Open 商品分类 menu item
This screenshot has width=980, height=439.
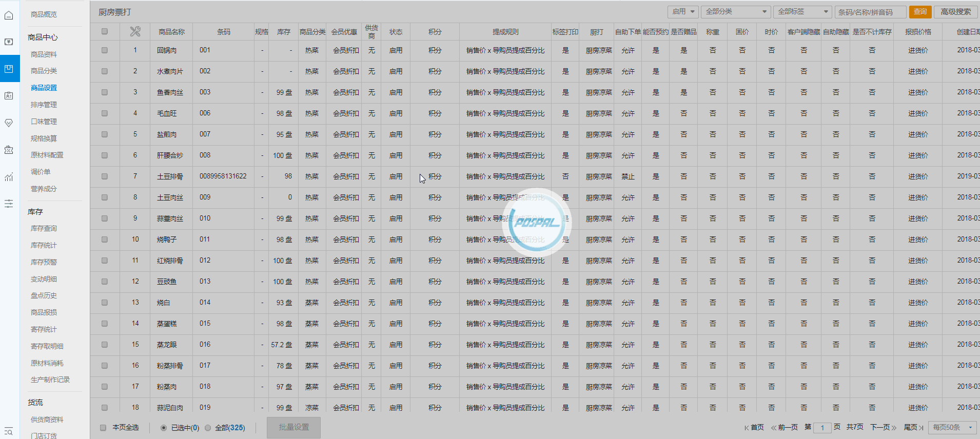44,71
